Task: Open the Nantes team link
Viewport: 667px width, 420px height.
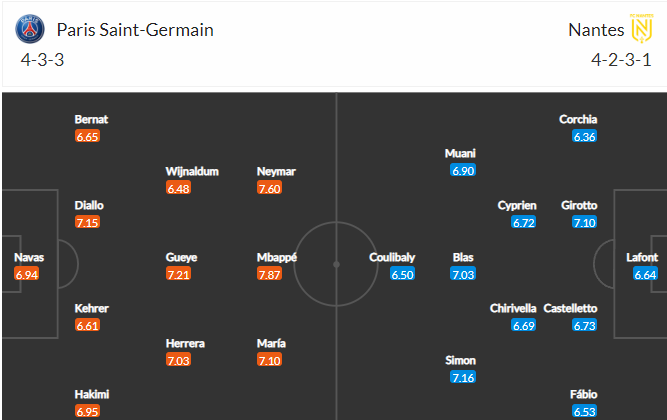Action: coord(591,30)
